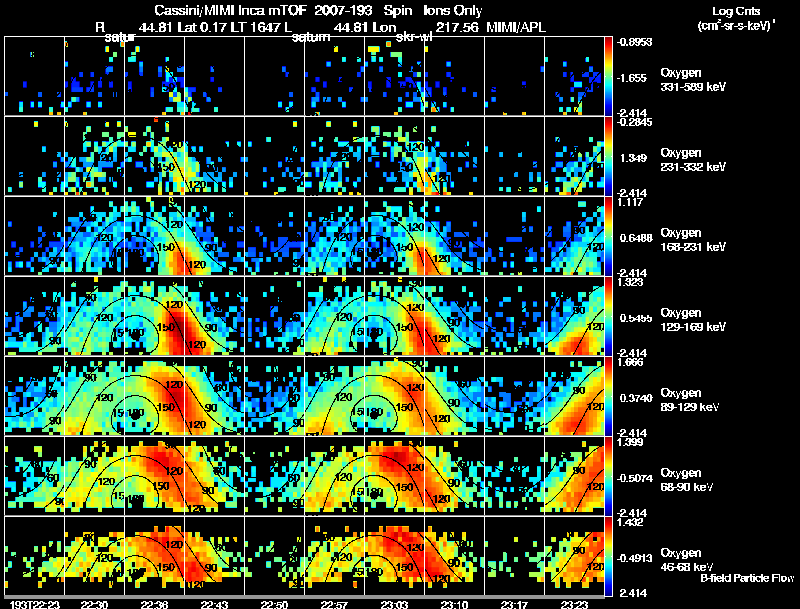The height and width of the screenshot is (609, 800).
Task: Click the '22:43' time axis label
Action: (x=214, y=604)
